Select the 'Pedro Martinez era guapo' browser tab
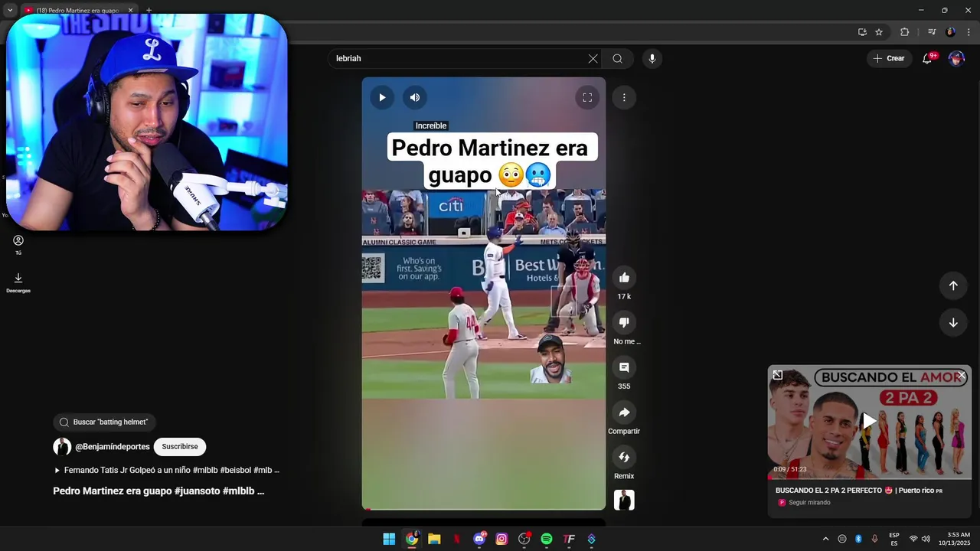The image size is (980, 551). coord(77,11)
